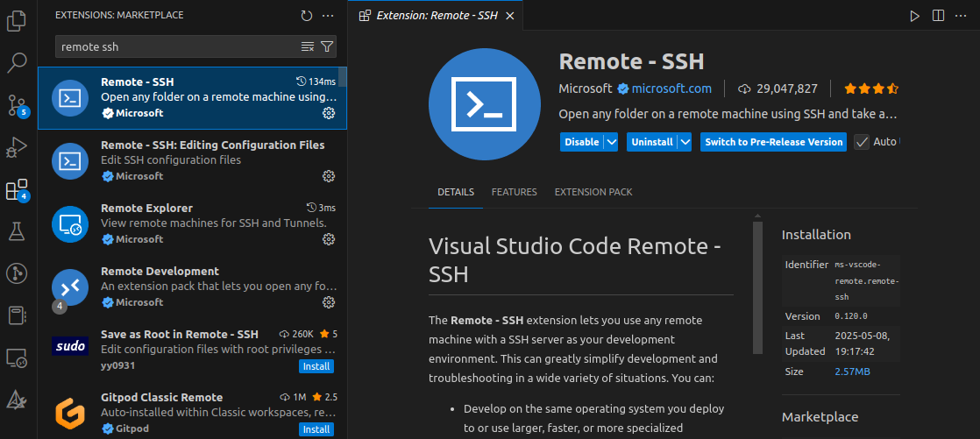Open the Run and Debug view
The image size is (980, 439).
coord(17,147)
